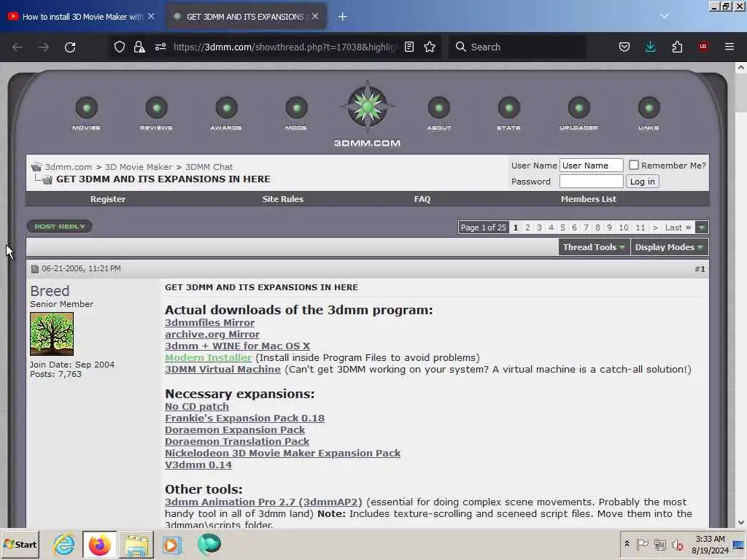Open the Awards navigation orb
This screenshot has height=560, width=747.
coord(226,108)
